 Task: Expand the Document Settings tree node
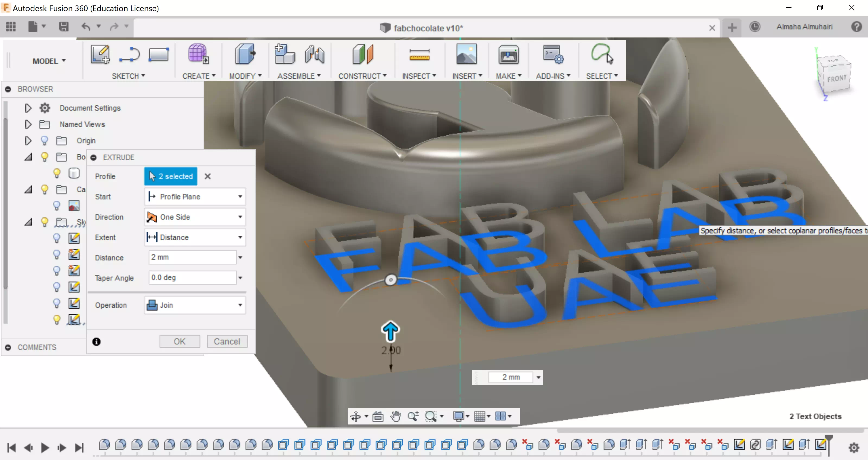coord(28,108)
